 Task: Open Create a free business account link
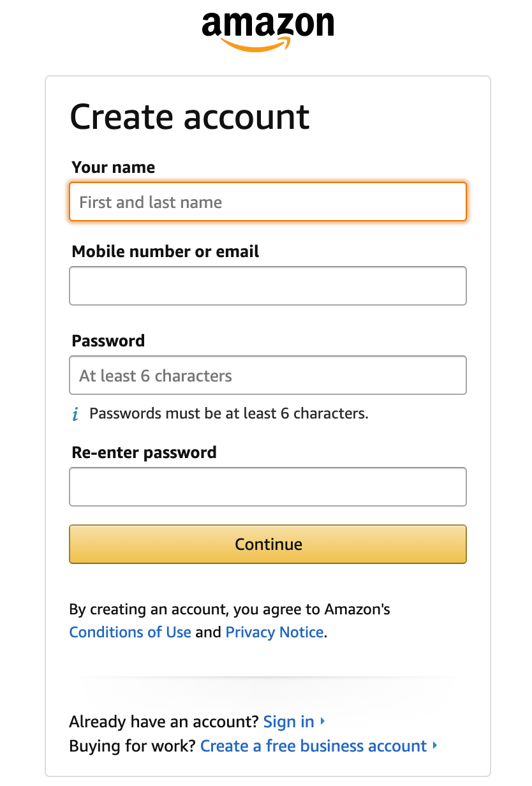click(314, 746)
